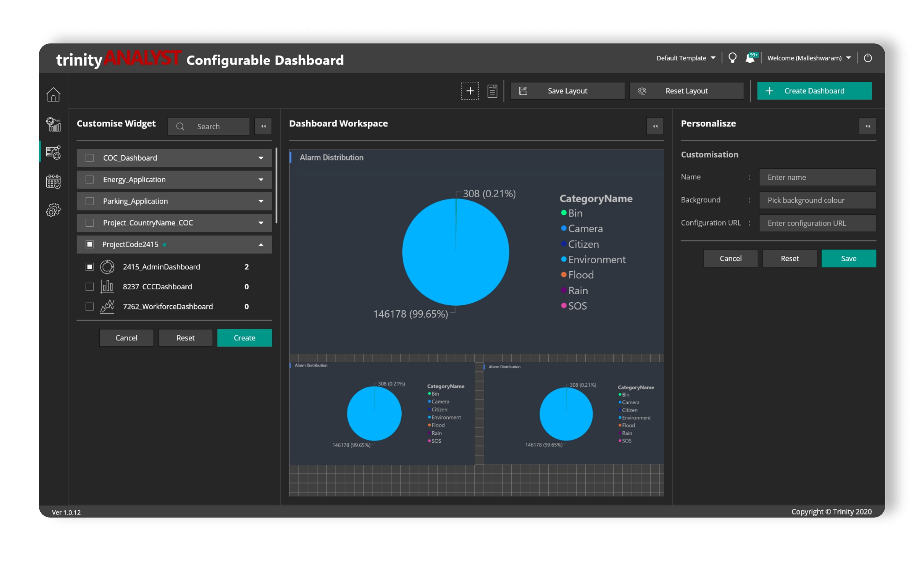This screenshot has width=924, height=561.
Task: Click Flood legend in large chart
Action: click(577, 275)
